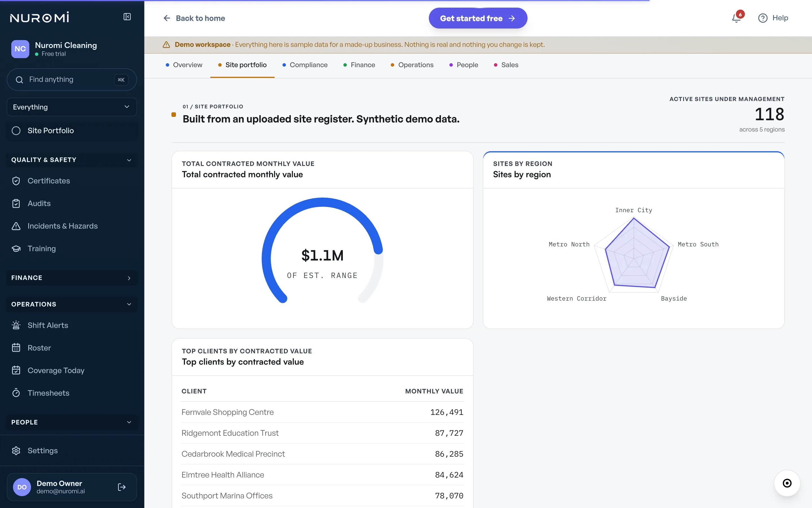Click the Help question mark icon
This screenshot has width=812, height=508.
[763, 18]
